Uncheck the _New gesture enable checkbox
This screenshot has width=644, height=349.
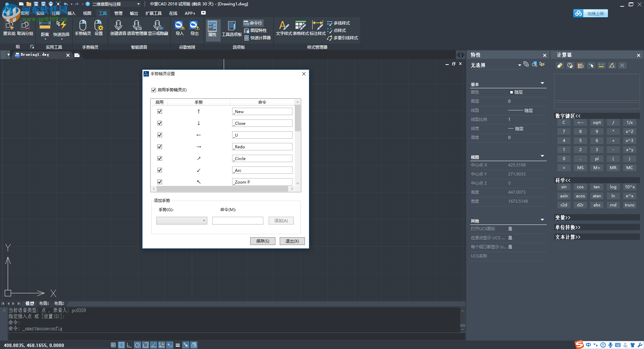pyautogui.click(x=160, y=111)
